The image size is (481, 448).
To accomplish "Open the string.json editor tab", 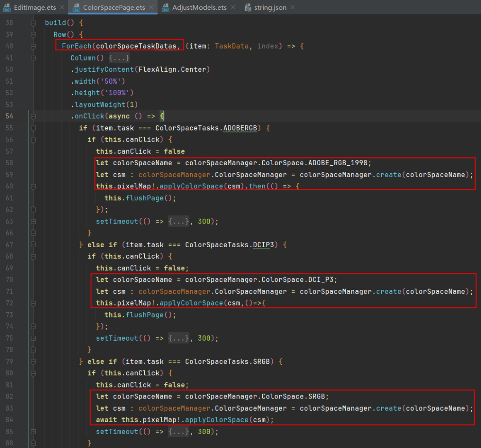I will pos(270,8).
